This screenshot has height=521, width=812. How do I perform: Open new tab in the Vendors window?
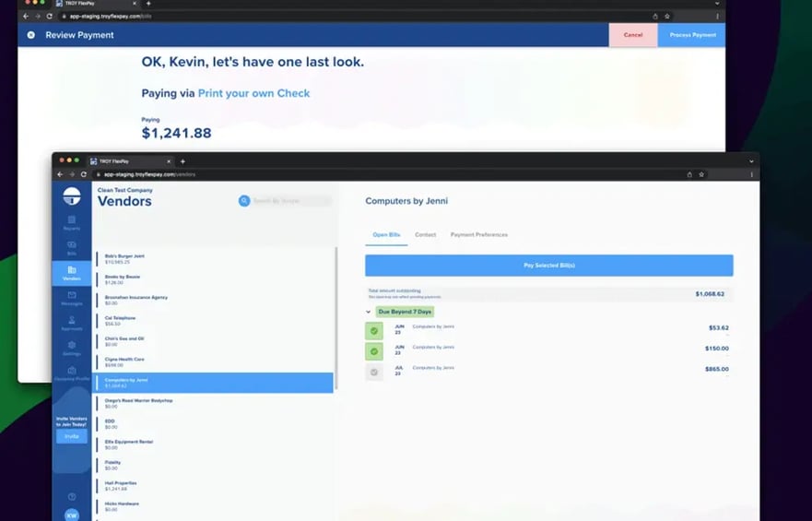[x=182, y=161]
